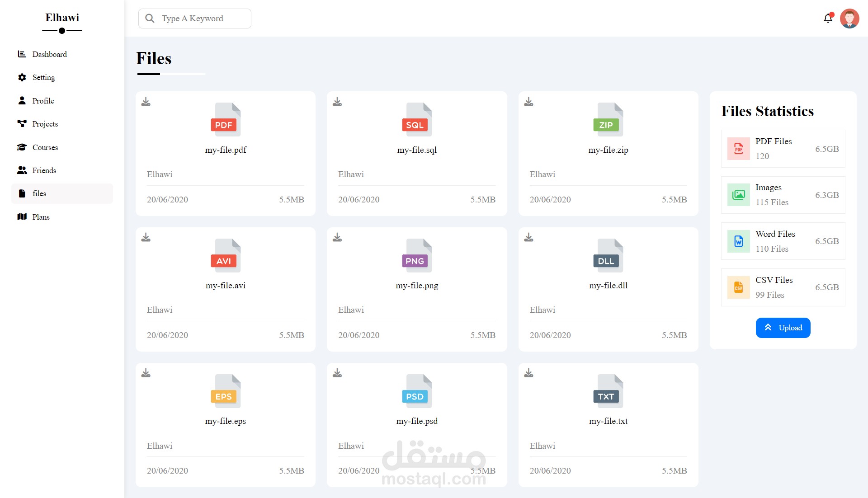Click the user avatar picture
The image size is (868, 498).
tap(849, 19)
